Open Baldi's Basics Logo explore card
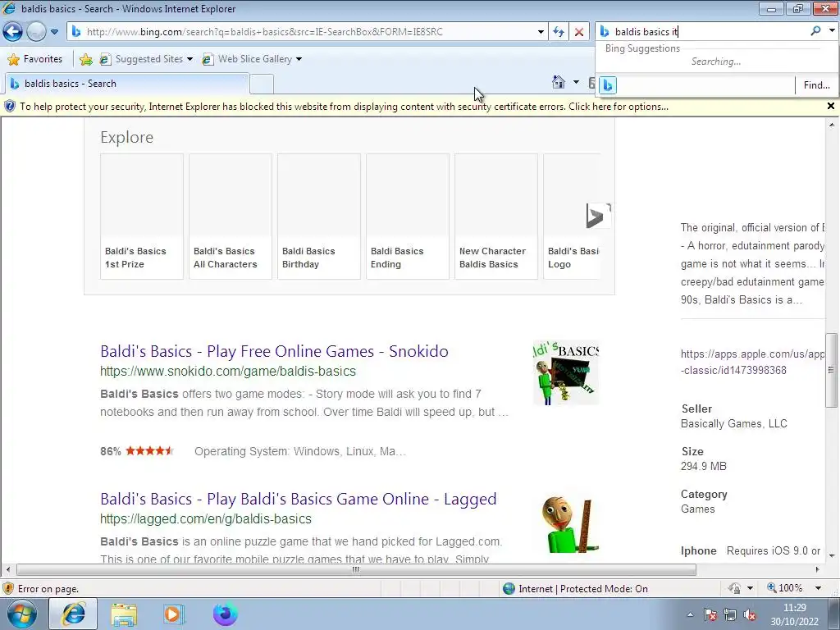This screenshot has width=840, height=630. (572, 217)
